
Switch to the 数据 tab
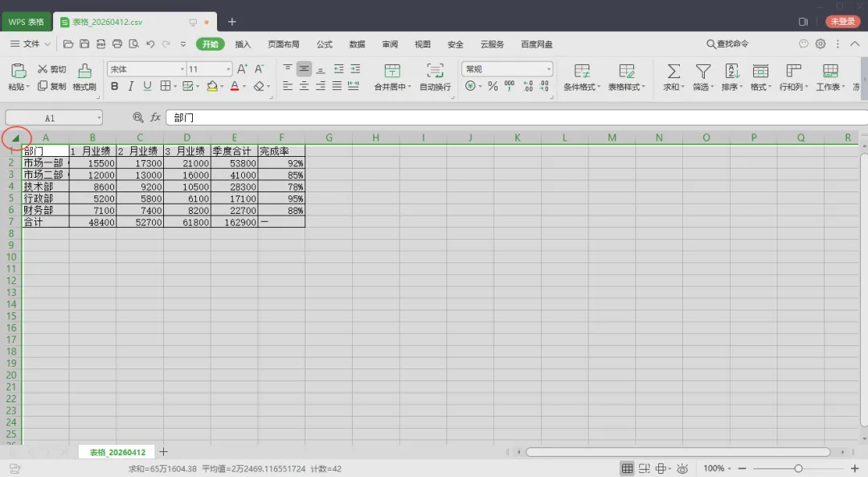(357, 44)
